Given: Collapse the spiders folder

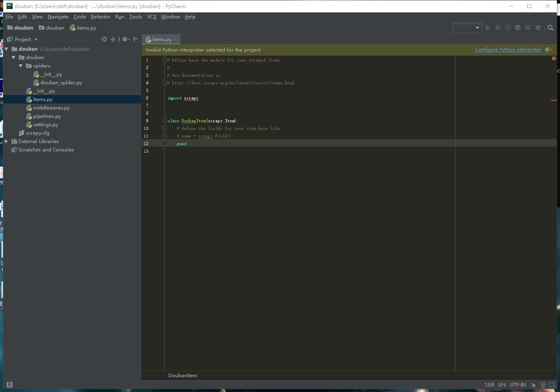Looking at the screenshot, I should [x=21, y=66].
